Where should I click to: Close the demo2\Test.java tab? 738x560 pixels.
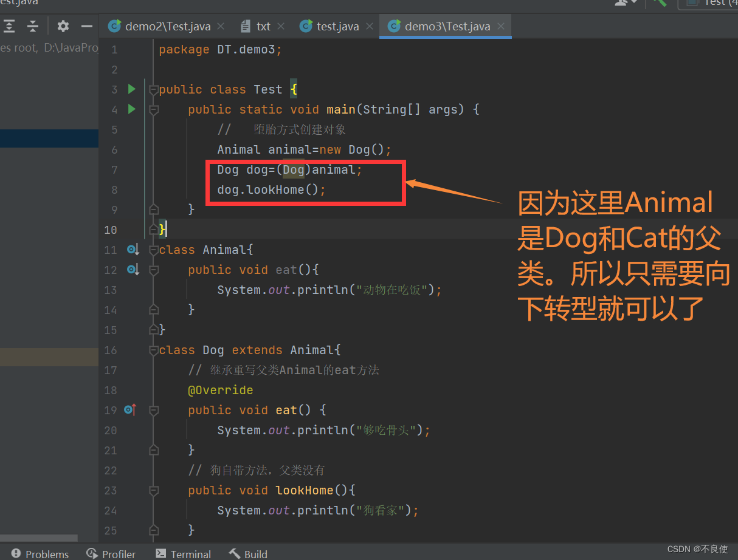[221, 26]
